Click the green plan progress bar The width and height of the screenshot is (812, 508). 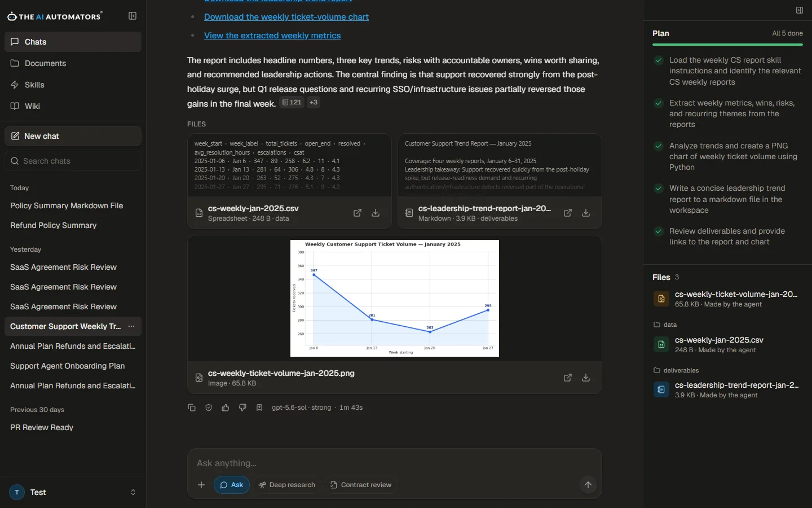[727, 45]
